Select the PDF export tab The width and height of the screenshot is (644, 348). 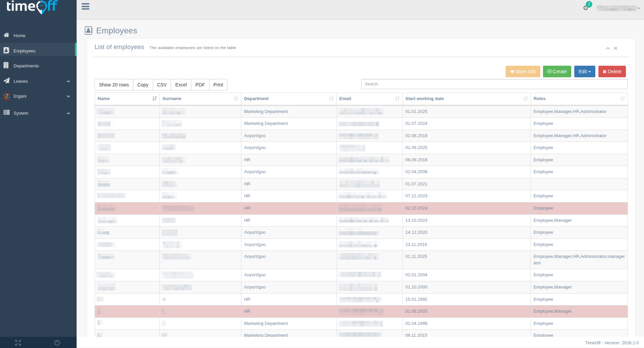200,85
